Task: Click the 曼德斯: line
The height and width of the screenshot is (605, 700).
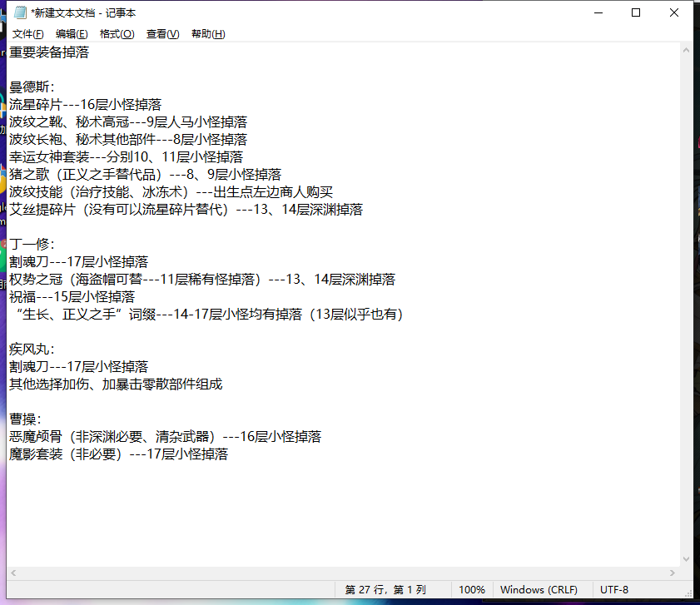Action: tap(32, 87)
